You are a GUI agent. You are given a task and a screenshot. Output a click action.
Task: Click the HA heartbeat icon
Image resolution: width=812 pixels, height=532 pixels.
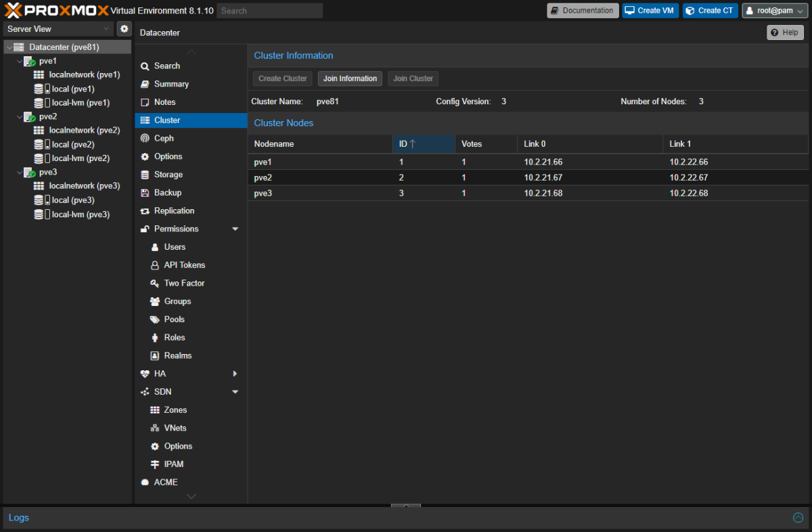point(145,374)
